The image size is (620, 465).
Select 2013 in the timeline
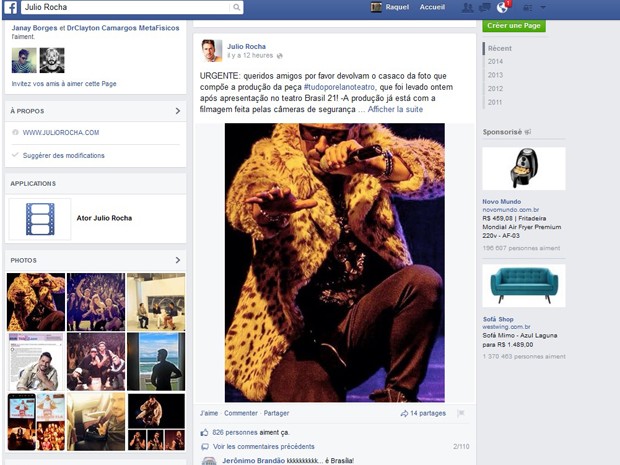(495, 75)
